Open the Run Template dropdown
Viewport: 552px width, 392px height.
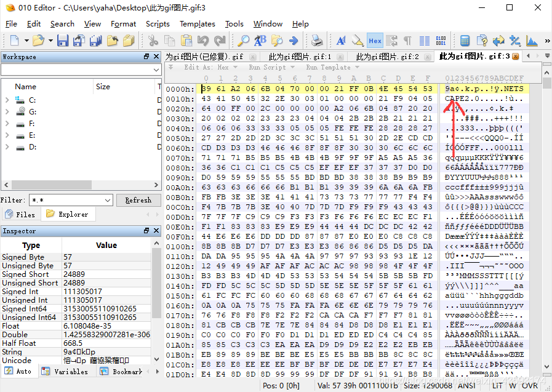[x=332, y=67]
